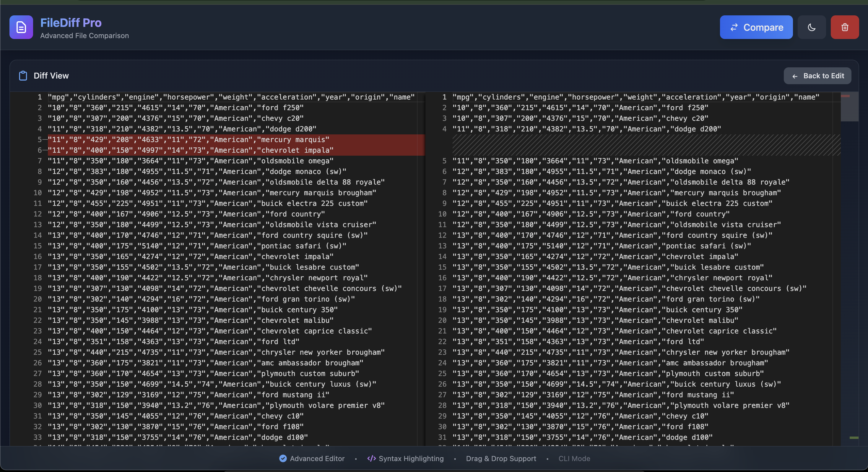This screenshot has width=868, height=472.
Task: Click "buick electra 225 custom" row in right pane
Action: coord(612,204)
